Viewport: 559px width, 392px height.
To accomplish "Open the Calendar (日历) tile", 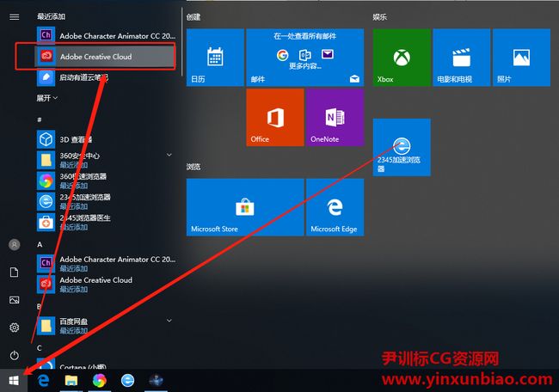I will [x=215, y=58].
